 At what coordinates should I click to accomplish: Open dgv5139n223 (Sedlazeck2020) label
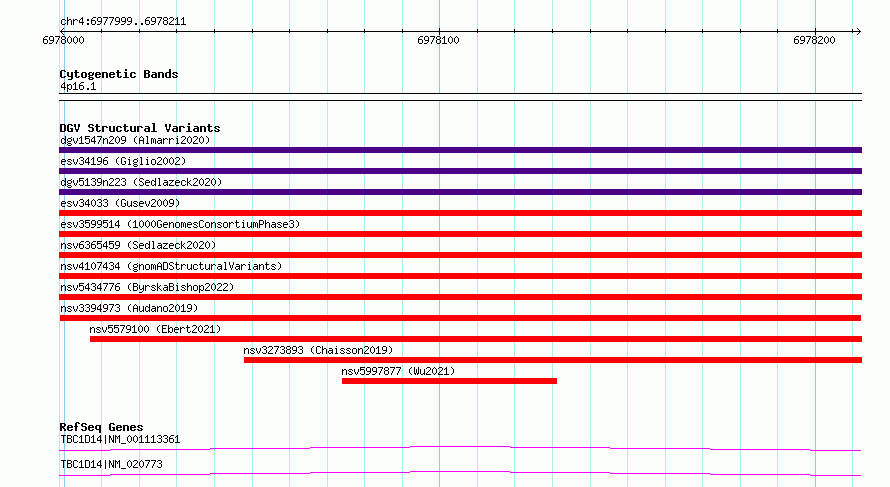(x=141, y=182)
